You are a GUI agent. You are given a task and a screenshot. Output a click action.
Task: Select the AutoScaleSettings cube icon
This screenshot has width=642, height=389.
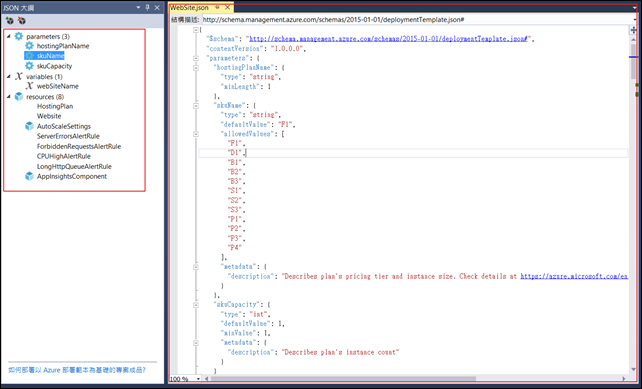pyautogui.click(x=29, y=126)
